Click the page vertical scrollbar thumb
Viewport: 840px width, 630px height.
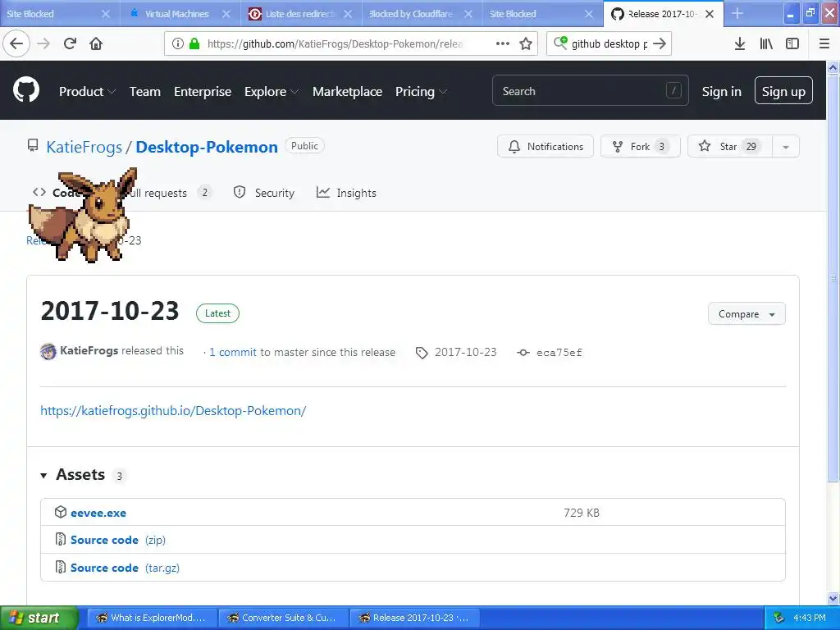pos(833,279)
